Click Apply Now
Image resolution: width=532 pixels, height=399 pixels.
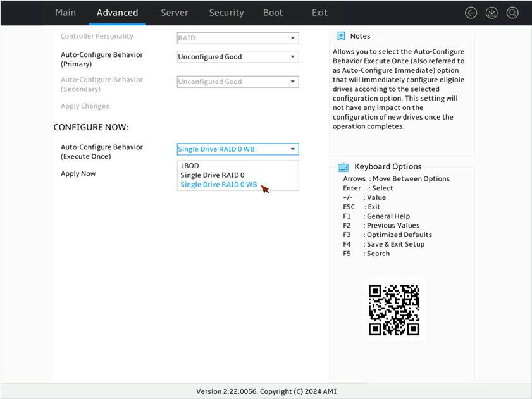coord(78,173)
